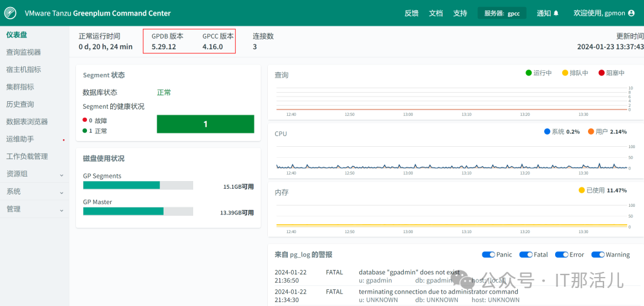This screenshot has width=644, height=306.
Task: Click the 支持 support link
Action: point(460,13)
